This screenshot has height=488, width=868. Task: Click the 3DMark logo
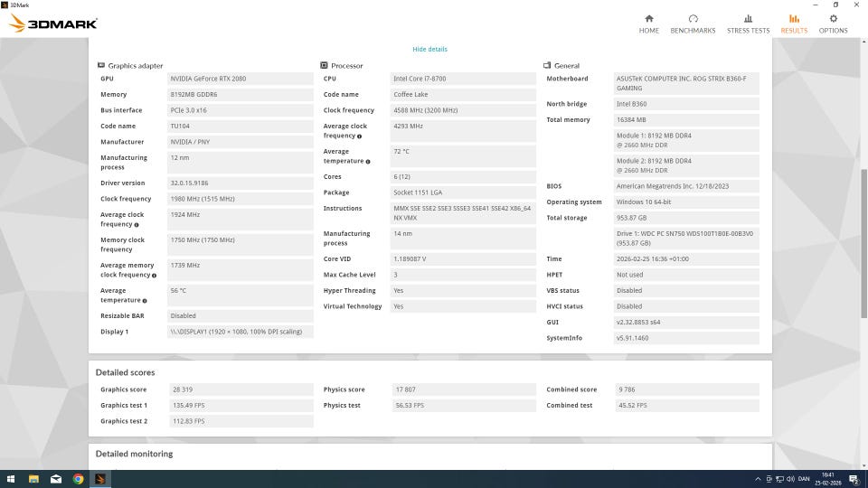click(52, 23)
